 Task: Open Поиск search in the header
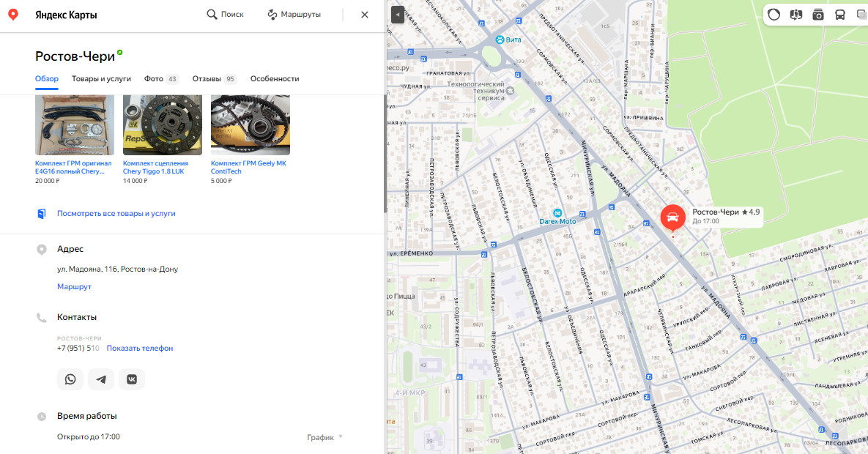(225, 15)
